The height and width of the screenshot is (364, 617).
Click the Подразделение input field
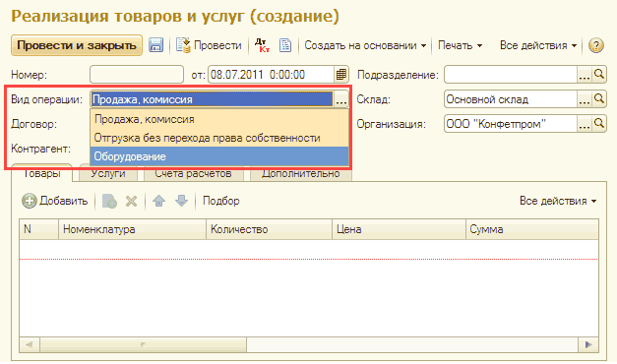click(x=511, y=75)
